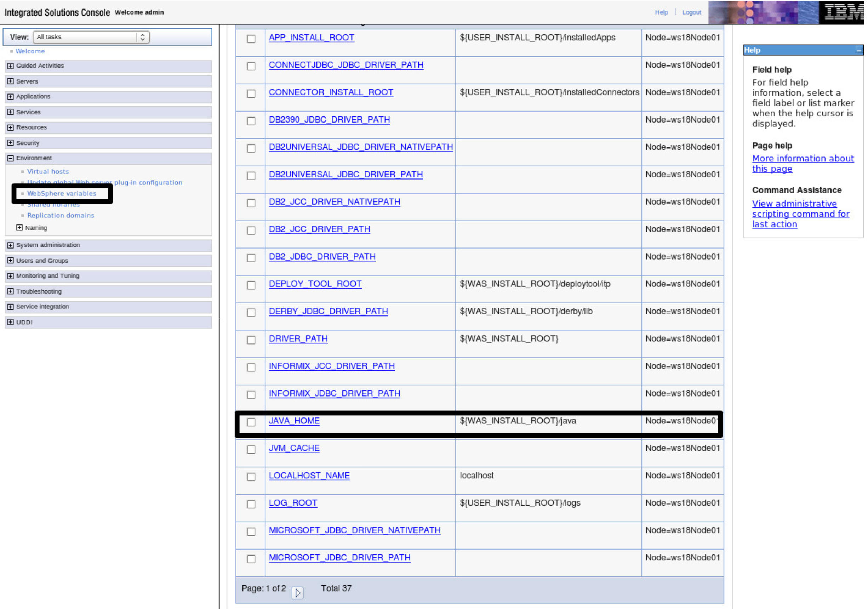The image size is (868, 609).
Task: Click Page: 1 of 2 indicator
Action: click(264, 588)
